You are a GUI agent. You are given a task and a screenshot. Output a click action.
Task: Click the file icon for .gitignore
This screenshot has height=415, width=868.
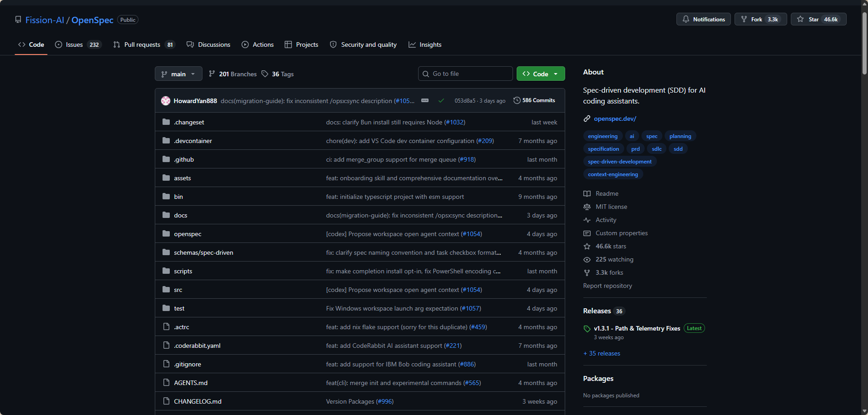[x=166, y=364]
